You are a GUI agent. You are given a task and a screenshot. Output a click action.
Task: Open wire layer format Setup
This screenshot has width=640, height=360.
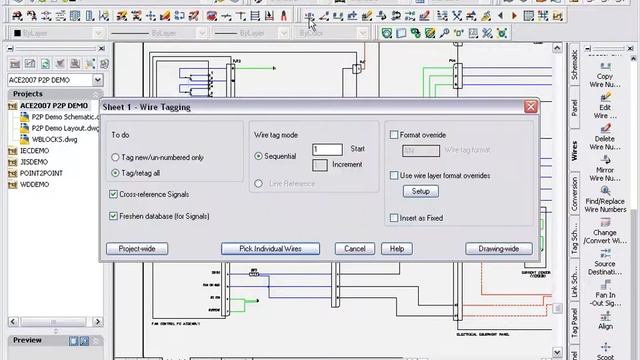click(421, 191)
